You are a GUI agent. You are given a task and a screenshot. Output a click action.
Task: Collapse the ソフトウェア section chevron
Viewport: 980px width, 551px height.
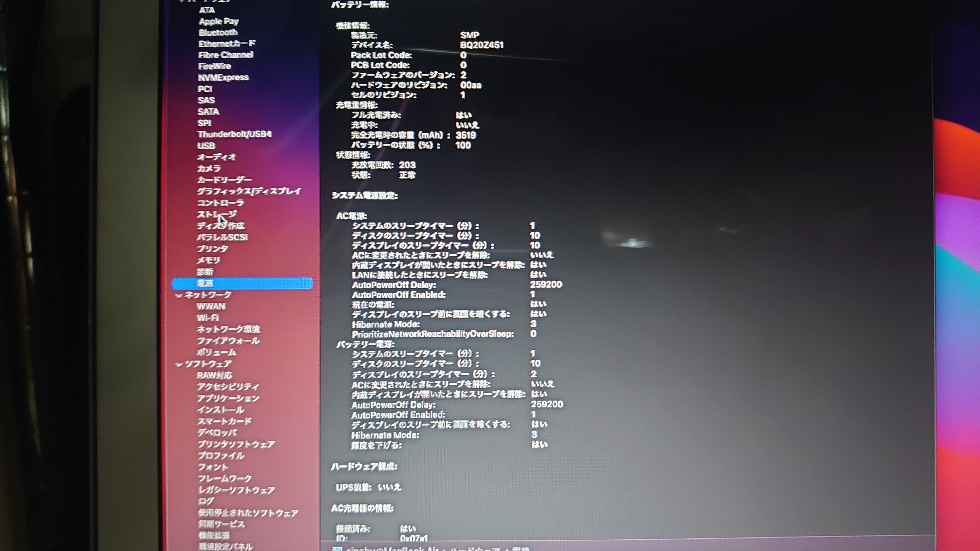179,364
